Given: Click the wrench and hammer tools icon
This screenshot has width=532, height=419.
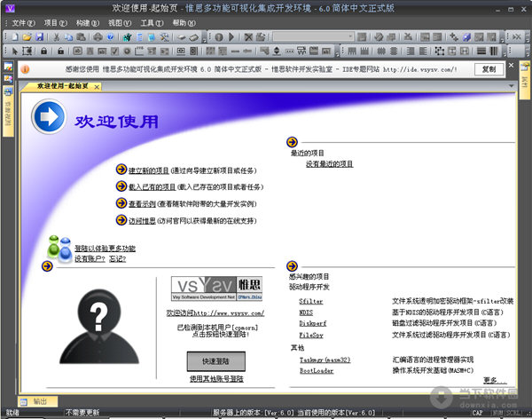Looking at the screenshot, I should click(165, 36).
